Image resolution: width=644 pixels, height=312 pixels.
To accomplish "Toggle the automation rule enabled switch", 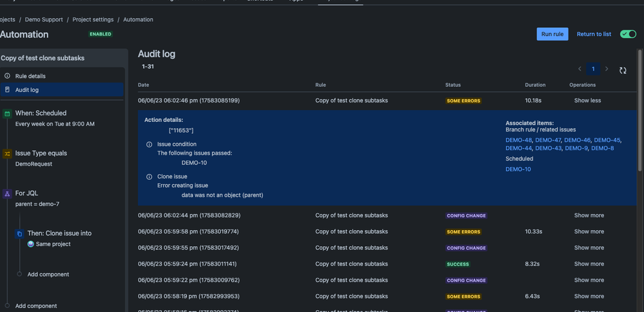I will (628, 34).
